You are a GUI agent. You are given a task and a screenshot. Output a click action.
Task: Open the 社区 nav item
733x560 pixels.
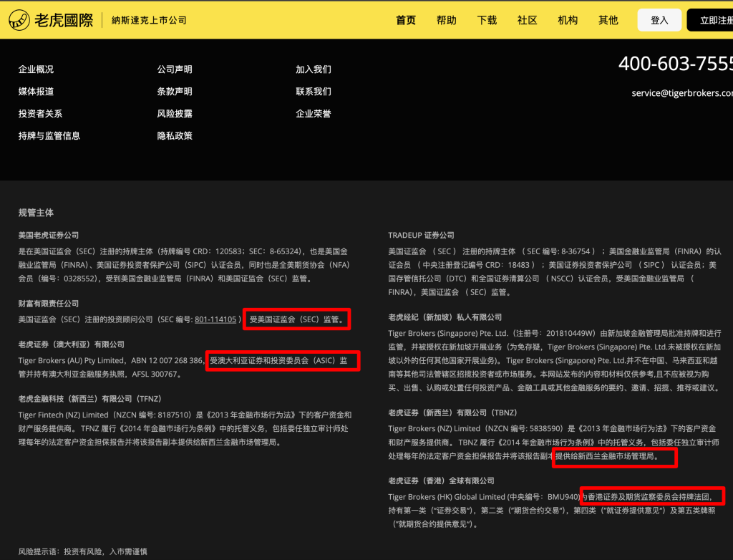point(528,20)
